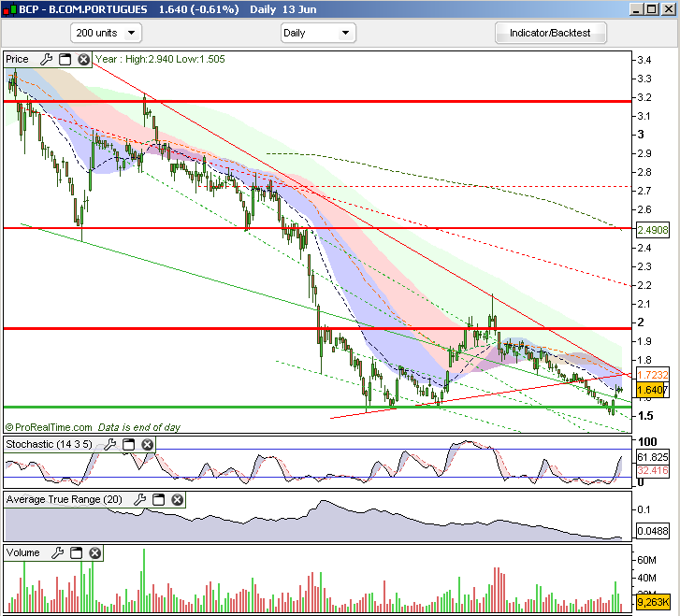Maximize the Stochastic panel
680x616 pixels.
tap(129, 444)
